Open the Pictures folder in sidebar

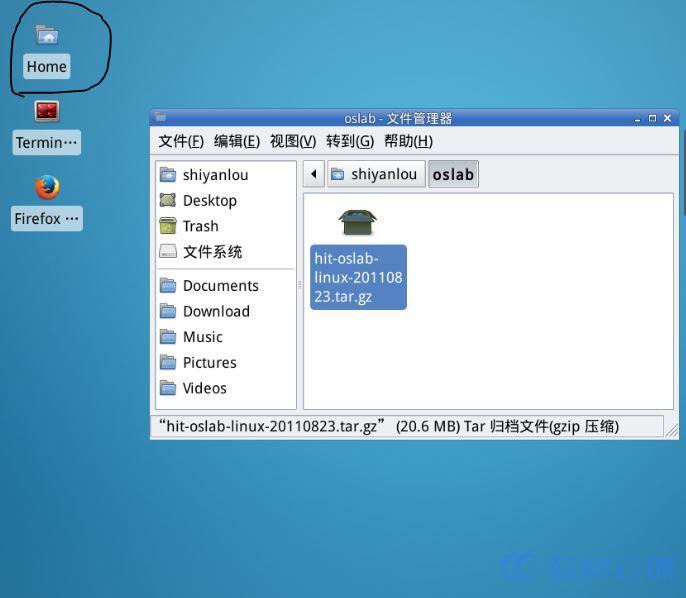coord(209,362)
